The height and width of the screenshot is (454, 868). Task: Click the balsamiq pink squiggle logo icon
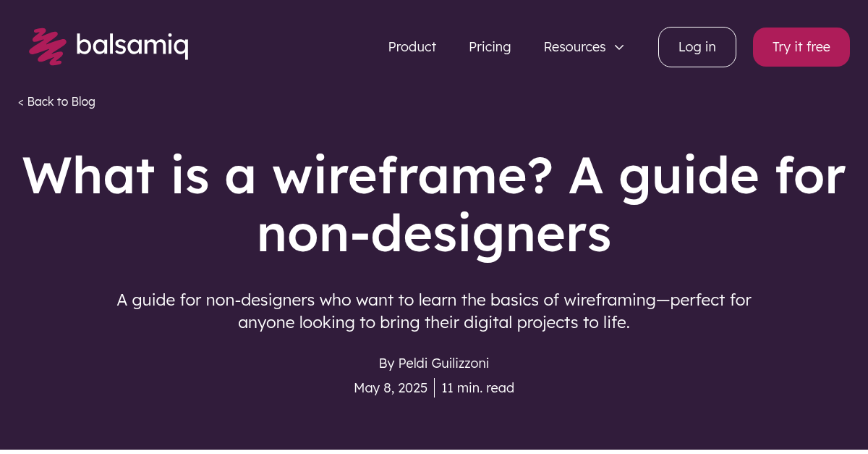point(48,46)
